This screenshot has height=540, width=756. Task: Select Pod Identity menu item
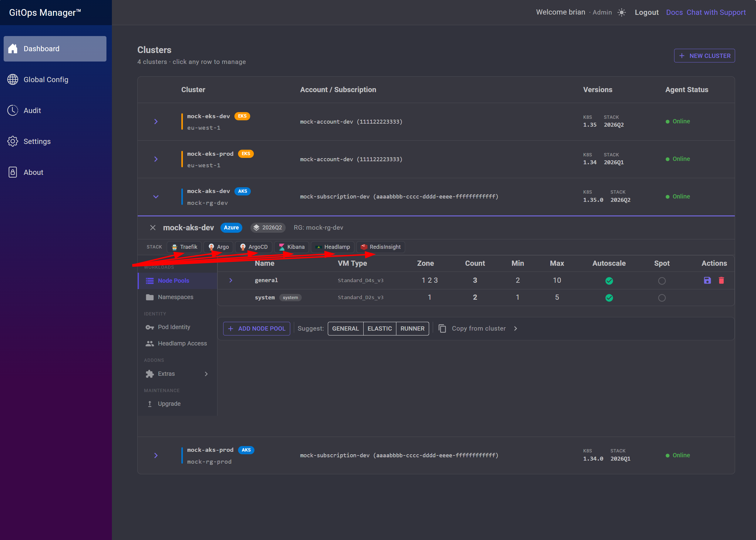177,327
